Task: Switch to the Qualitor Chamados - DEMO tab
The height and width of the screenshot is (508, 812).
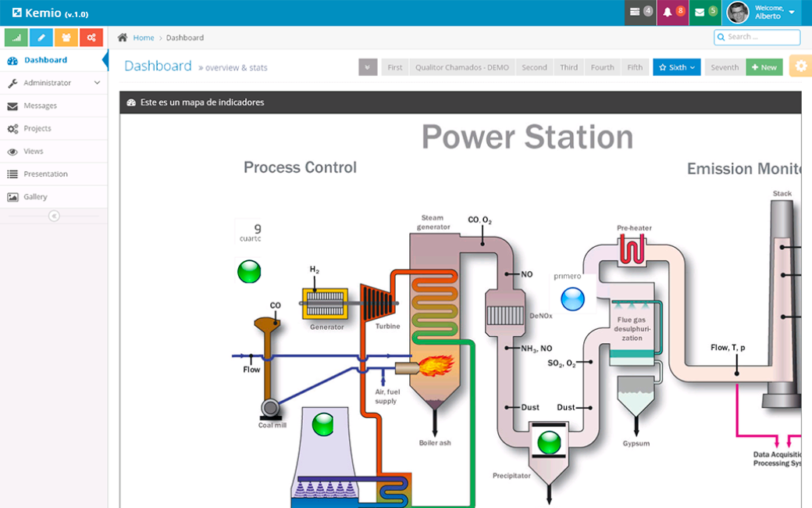Action: click(461, 67)
